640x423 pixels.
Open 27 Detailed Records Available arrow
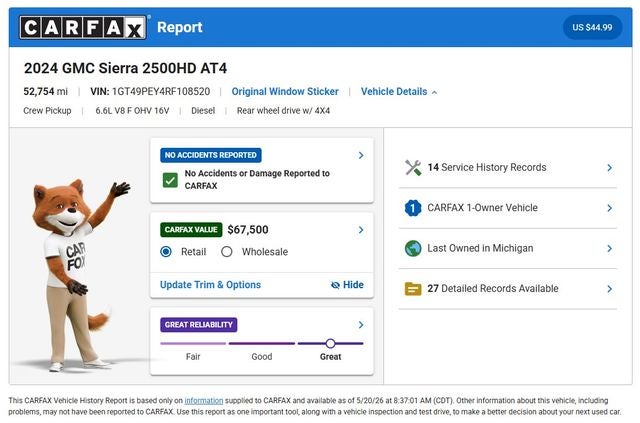coord(609,289)
